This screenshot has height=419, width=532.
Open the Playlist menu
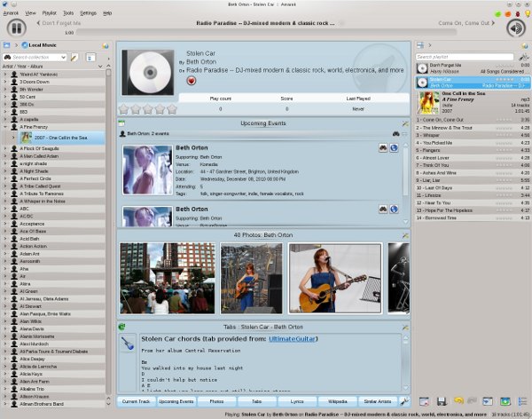(x=49, y=14)
